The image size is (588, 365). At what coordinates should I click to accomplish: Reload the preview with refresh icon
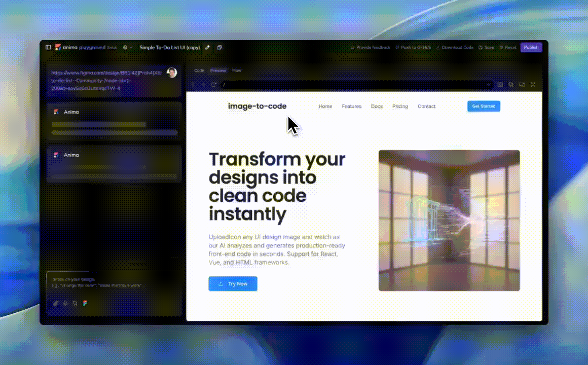(x=214, y=85)
